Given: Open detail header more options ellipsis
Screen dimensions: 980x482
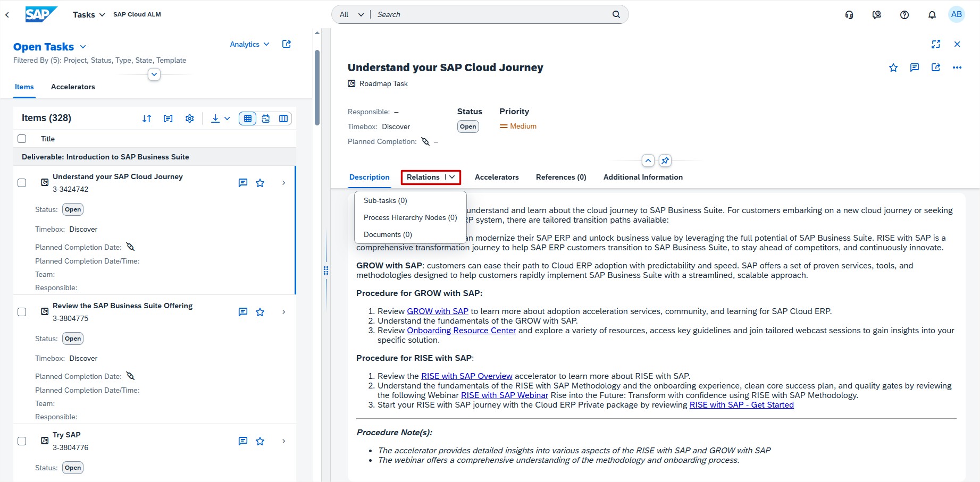Looking at the screenshot, I should 957,67.
